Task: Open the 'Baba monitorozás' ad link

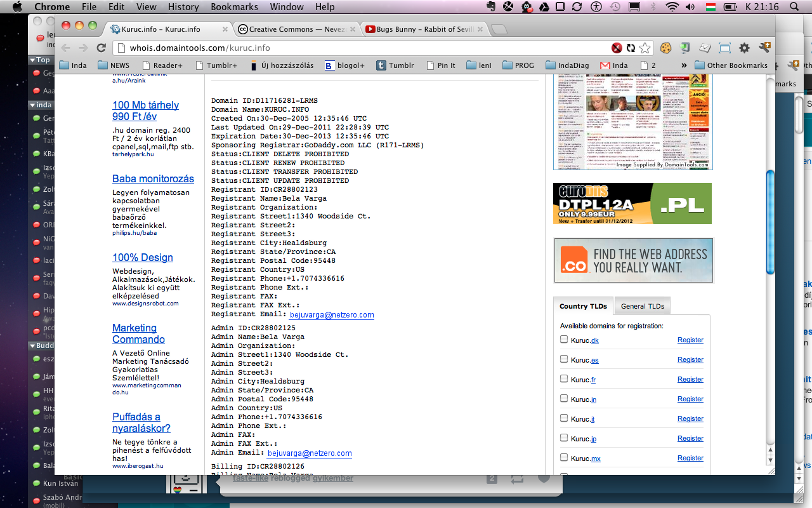Action: pos(153,178)
